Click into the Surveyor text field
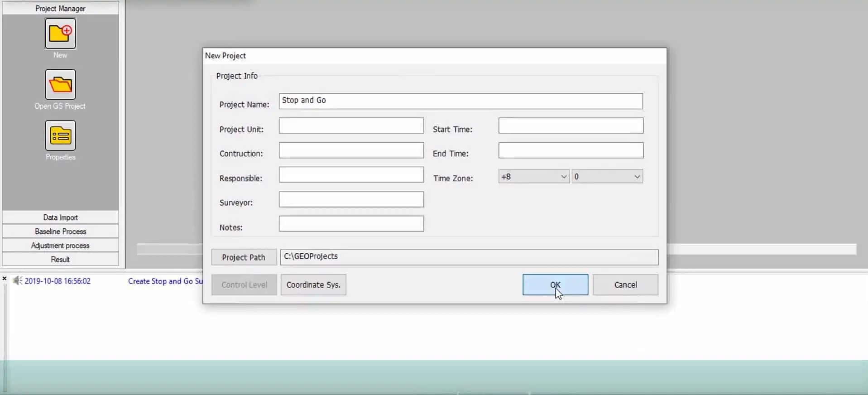The height and width of the screenshot is (395, 868). click(x=351, y=199)
